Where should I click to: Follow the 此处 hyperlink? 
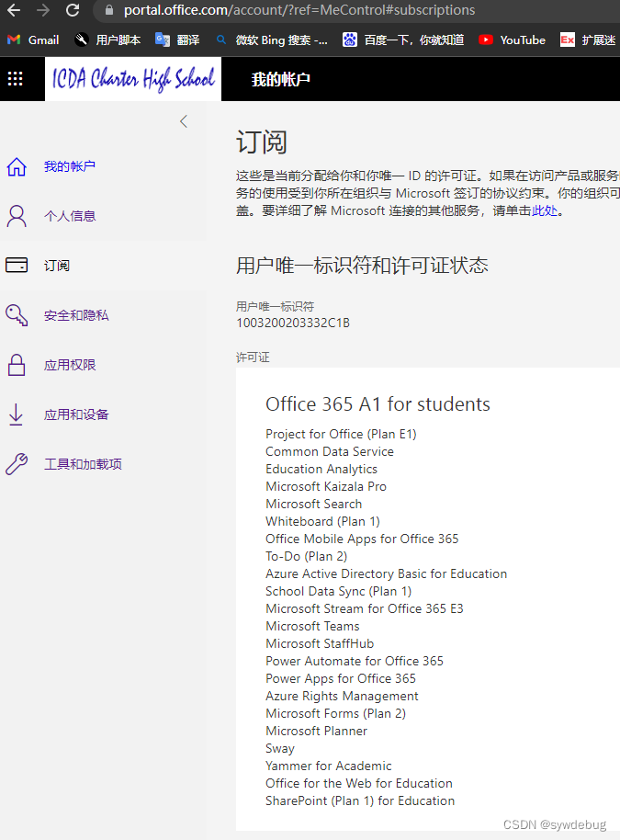click(x=545, y=210)
